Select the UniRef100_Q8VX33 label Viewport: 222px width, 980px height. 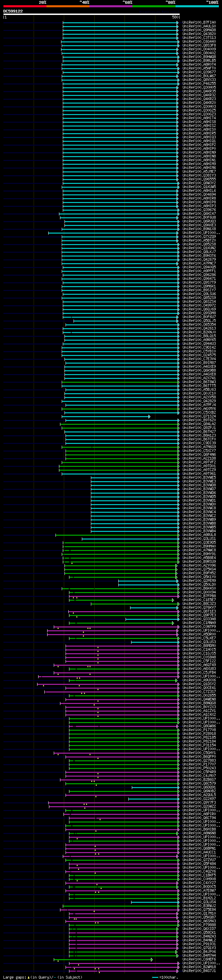(199, 80)
